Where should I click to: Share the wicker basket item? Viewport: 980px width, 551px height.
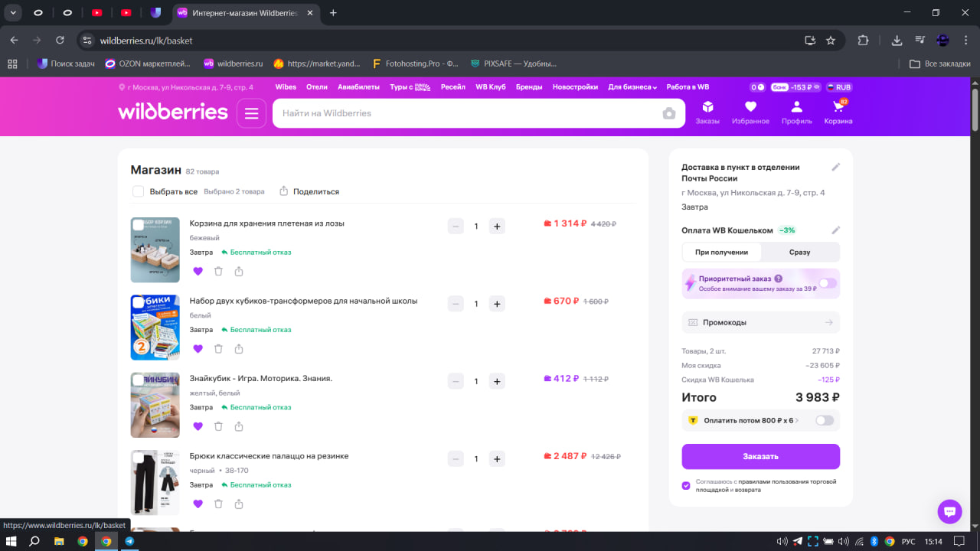pyautogui.click(x=239, y=271)
